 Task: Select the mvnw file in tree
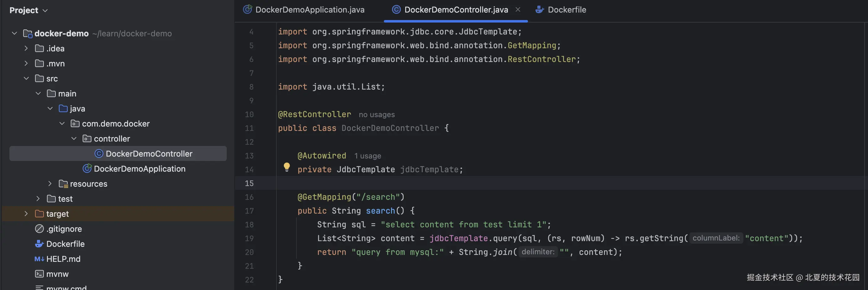57,274
